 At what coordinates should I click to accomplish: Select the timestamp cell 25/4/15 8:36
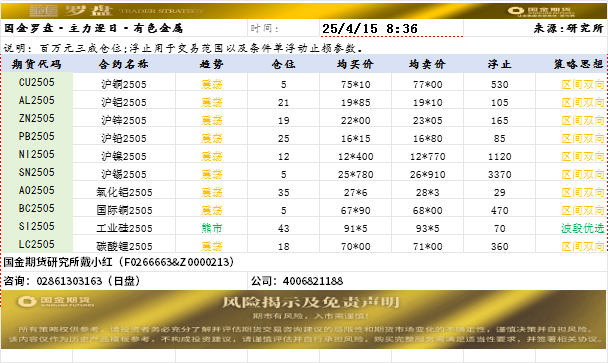coord(391,28)
